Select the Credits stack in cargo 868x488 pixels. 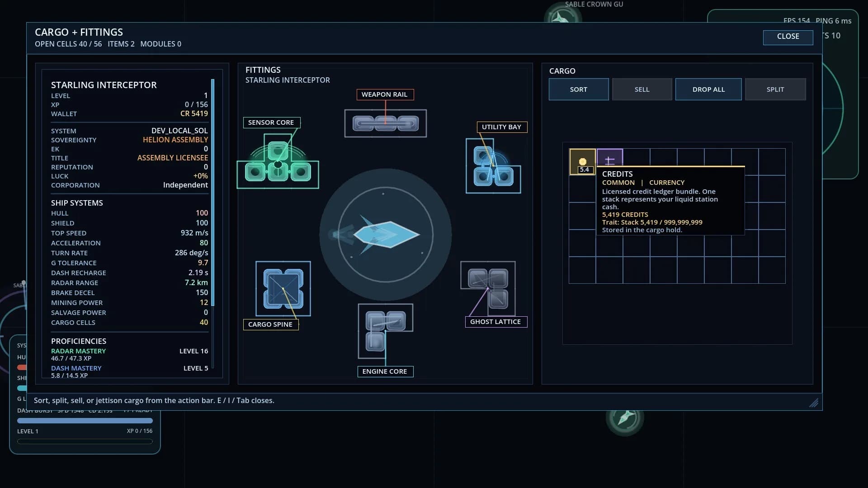pyautogui.click(x=582, y=161)
